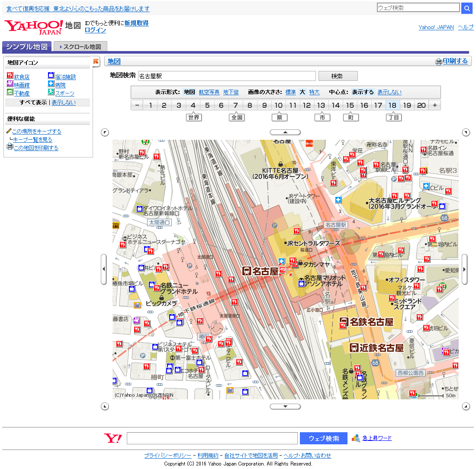Click the hotel icon by ダイワロイネットホテル

(x=139, y=209)
